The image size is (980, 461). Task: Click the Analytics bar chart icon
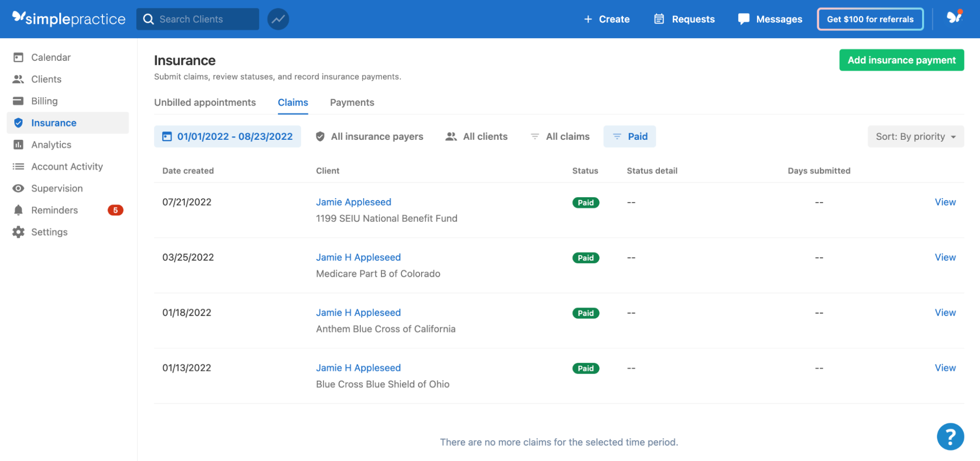coord(19,145)
